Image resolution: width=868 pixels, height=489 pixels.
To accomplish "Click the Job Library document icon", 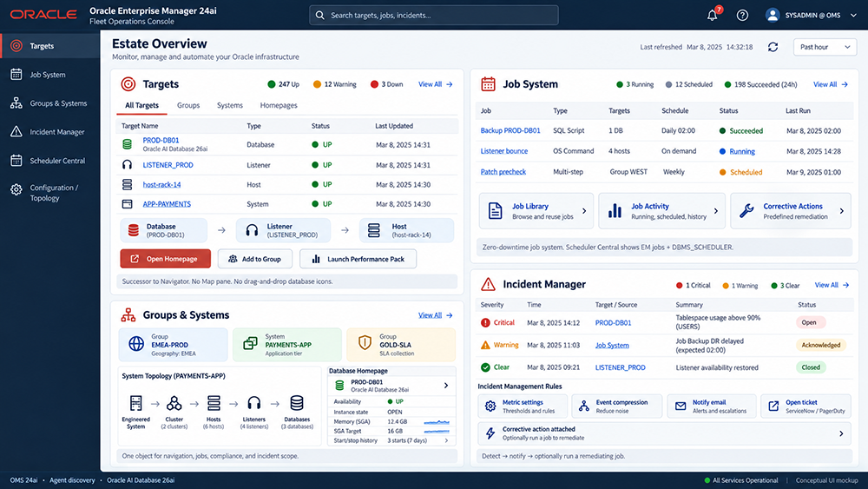I will point(495,211).
